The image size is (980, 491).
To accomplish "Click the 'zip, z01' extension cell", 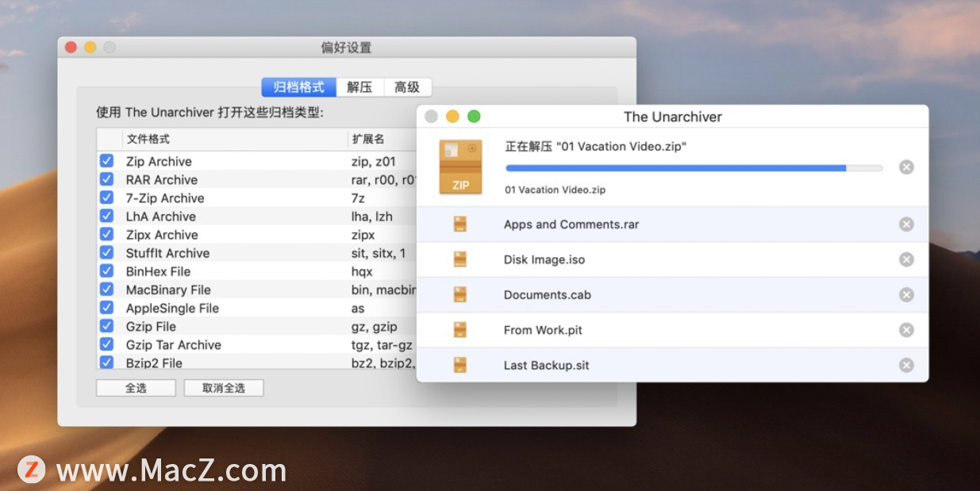I will point(374,161).
